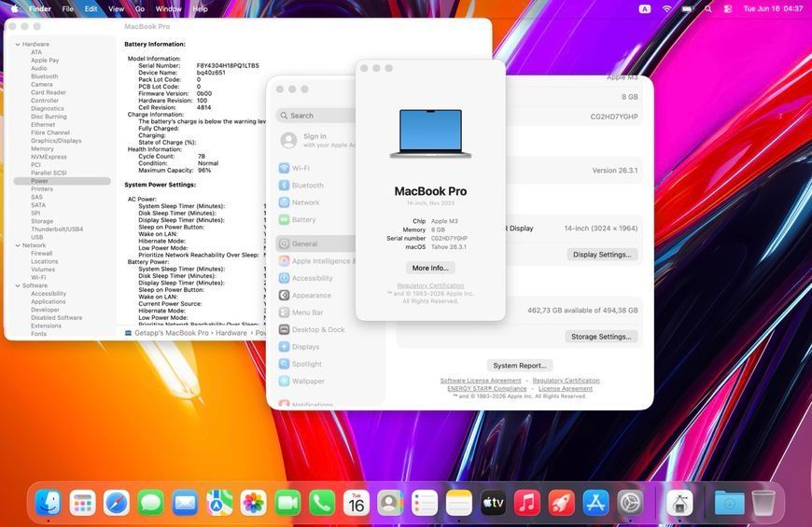This screenshot has width=812, height=527.
Task: Open Calendar showing 16 in Dock
Action: [357, 503]
